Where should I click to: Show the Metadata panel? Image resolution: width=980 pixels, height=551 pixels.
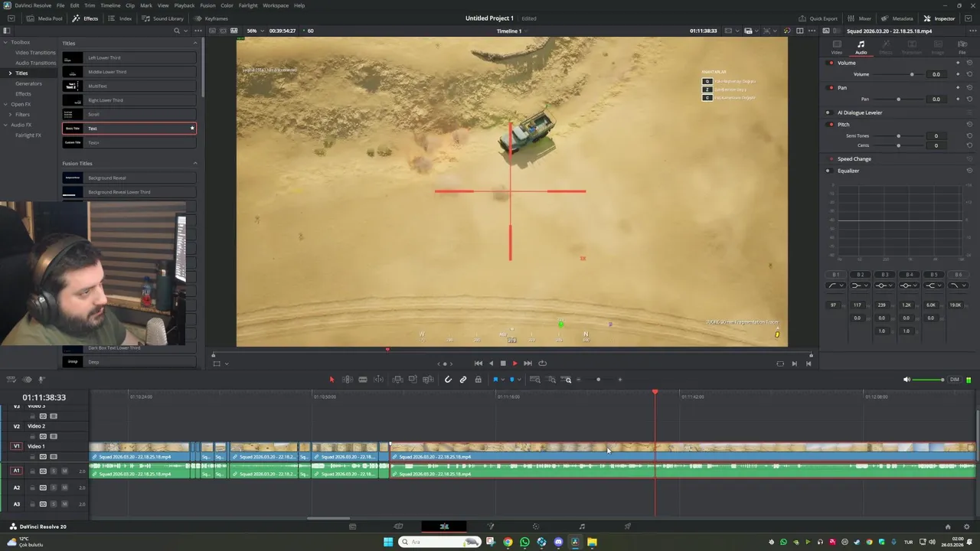(897, 18)
